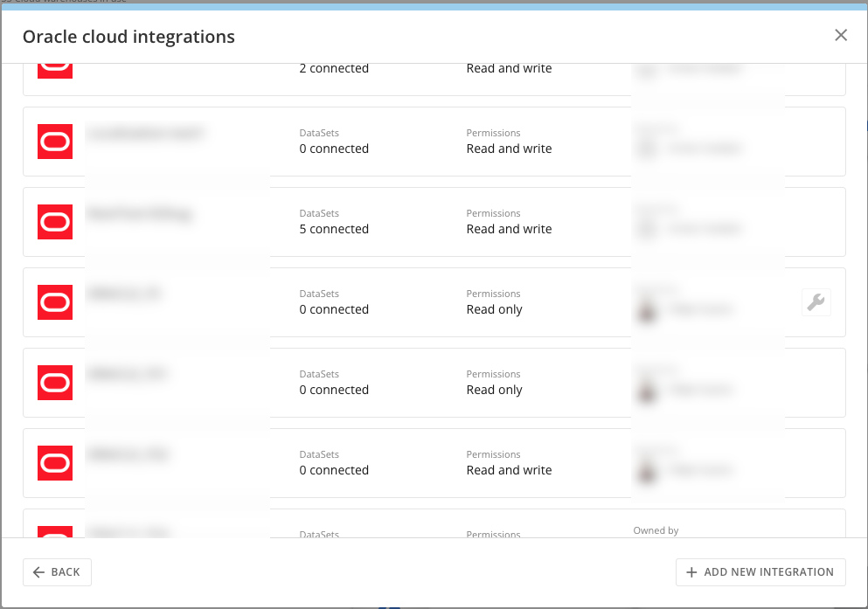Click the Owned by label on the bottom row
This screenshot has height=609, width=868.
pyautogui.click(x=656, y=529)
